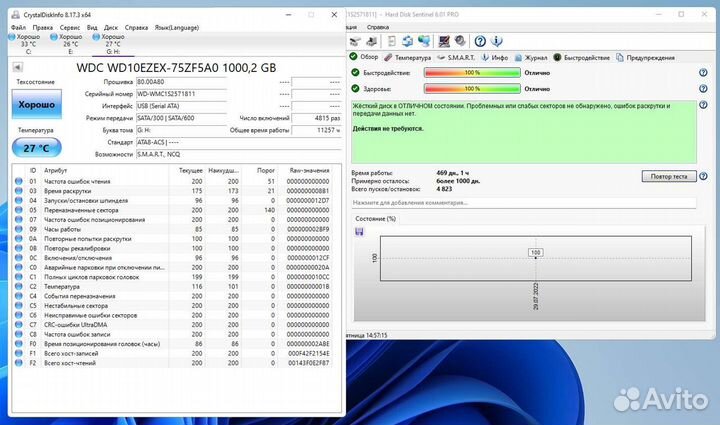Click the gray disk surface icon in Hard Disk Sentinel toolbar
720x425 pixels.
point(460,41)
